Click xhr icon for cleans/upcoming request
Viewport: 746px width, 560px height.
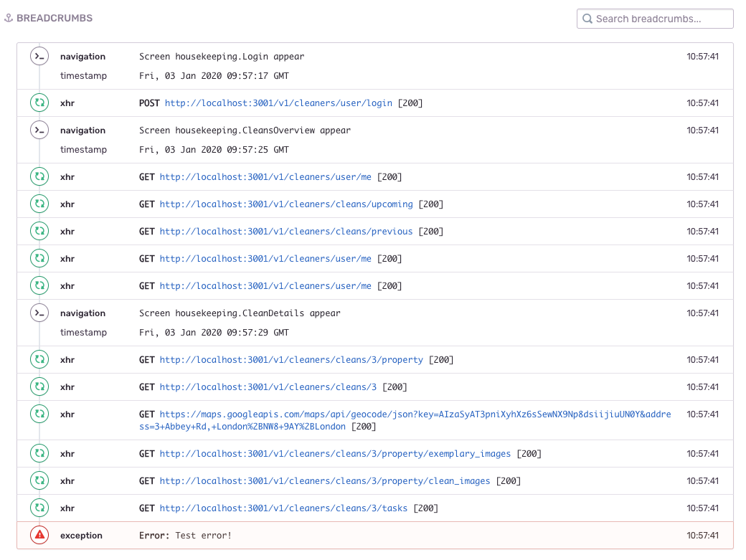point(39,204)
